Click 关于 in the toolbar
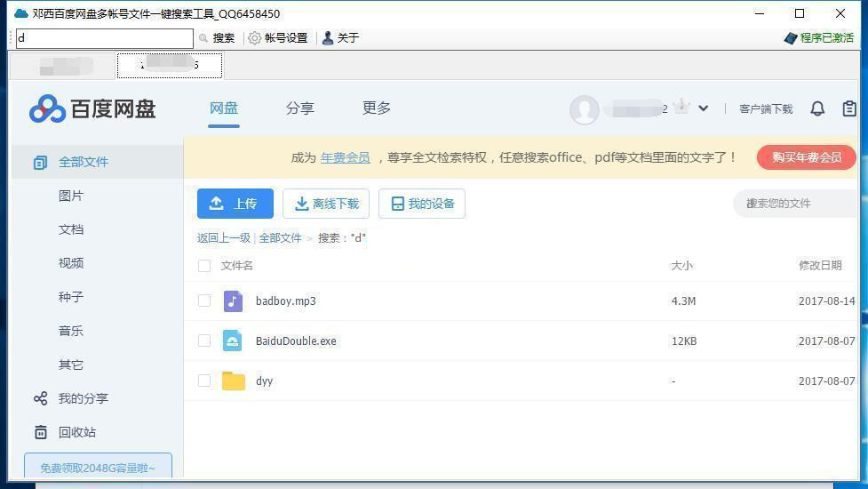868x489 pixels. coord(348,37)
